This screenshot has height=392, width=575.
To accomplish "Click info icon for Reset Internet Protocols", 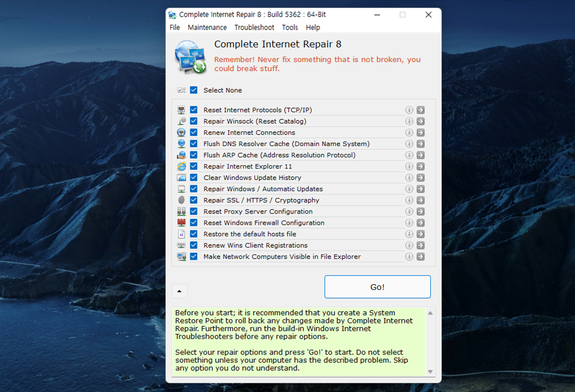I will tap(409, 110).
